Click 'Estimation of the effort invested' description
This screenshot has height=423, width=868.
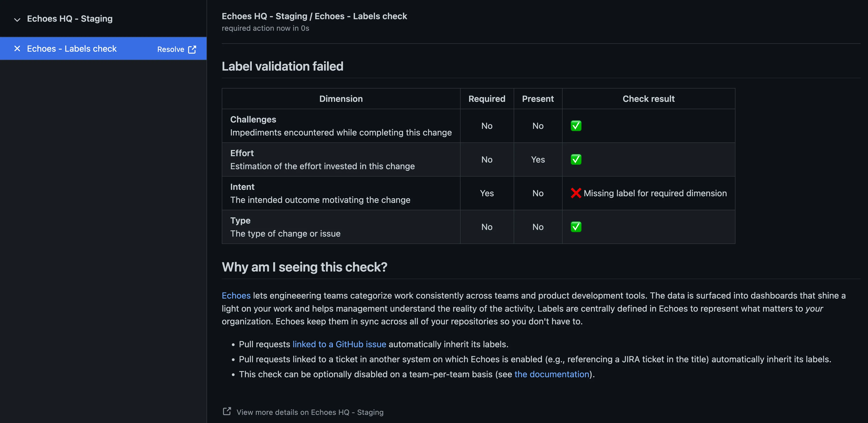322,166
